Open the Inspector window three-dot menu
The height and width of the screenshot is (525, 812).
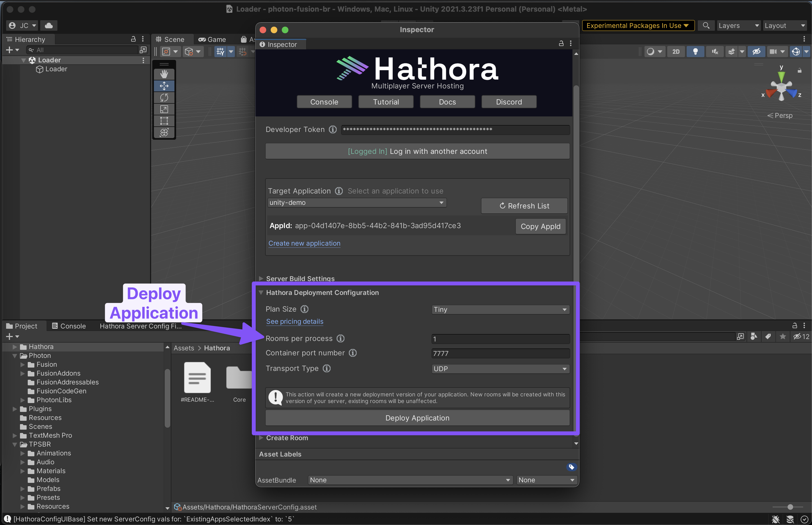pos(570,43)
